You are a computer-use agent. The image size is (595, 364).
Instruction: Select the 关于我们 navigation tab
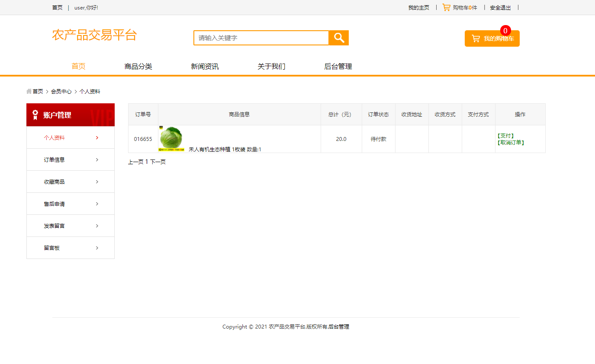[271, 66]
